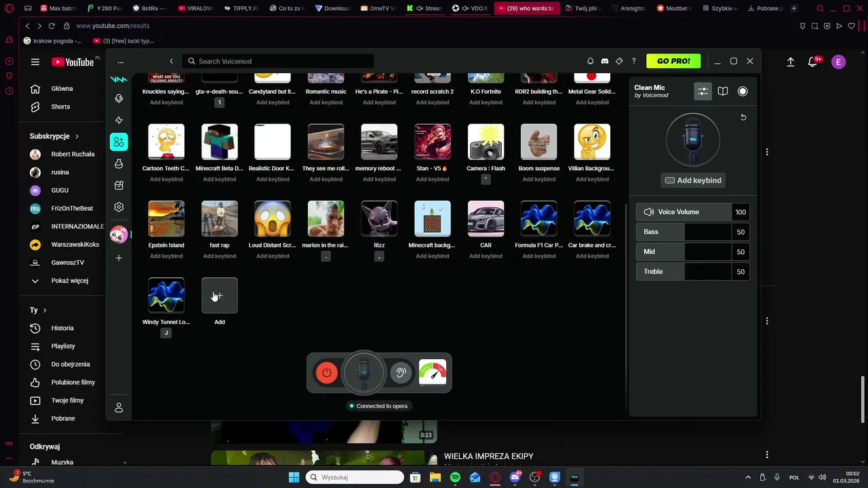Select the 'who wants to' browser tab

(526, 8)
